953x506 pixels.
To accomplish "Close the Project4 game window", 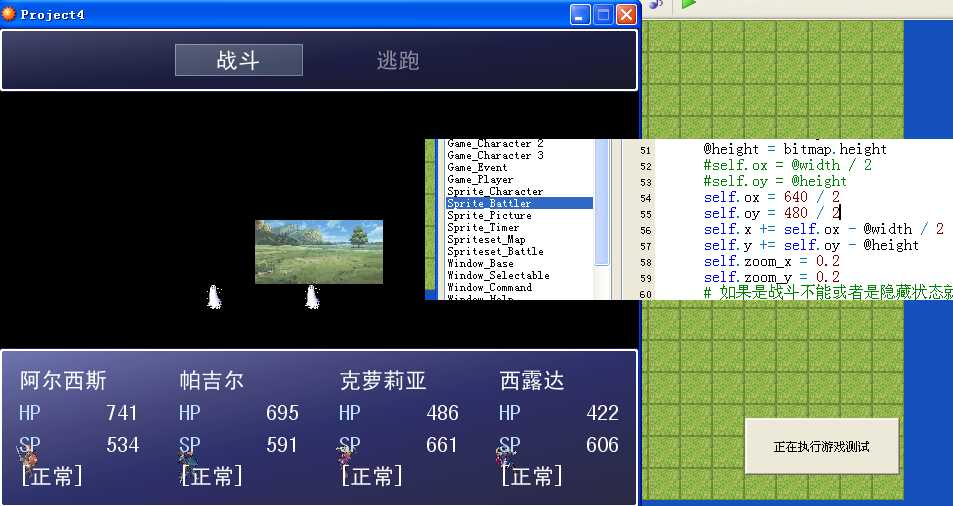I will click(626, 15).
